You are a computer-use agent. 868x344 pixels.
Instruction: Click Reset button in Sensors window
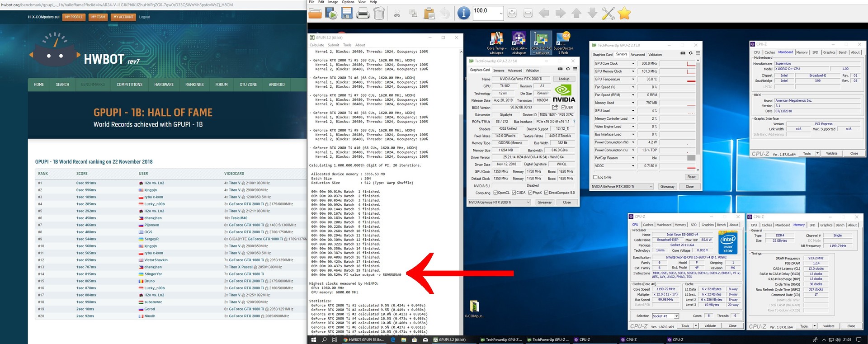[691, 177]
